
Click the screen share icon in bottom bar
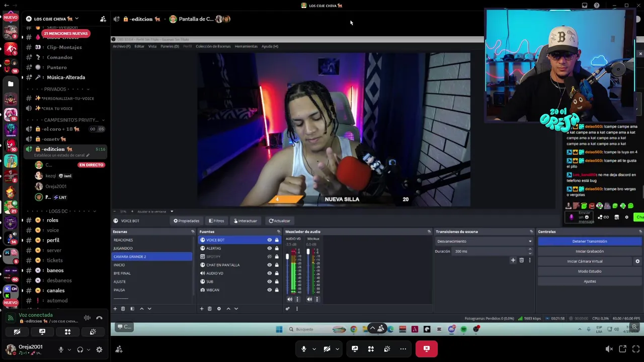click(x=355, y=349)
